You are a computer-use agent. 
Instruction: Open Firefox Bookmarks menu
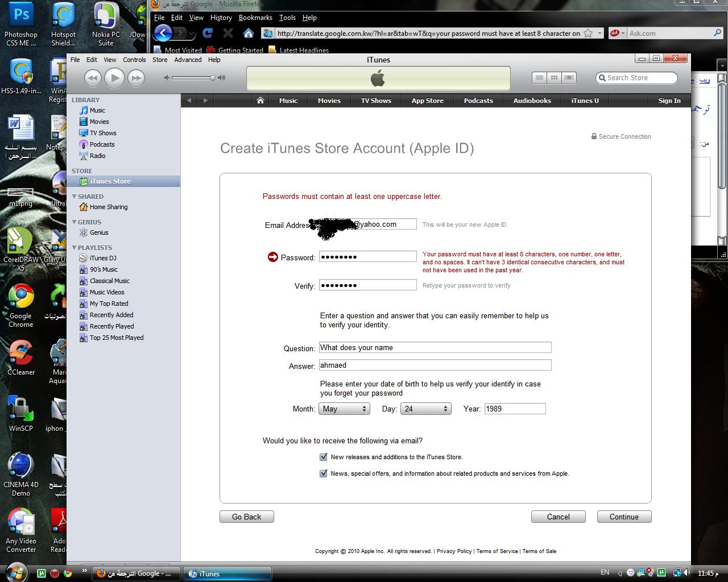(255, 18)
